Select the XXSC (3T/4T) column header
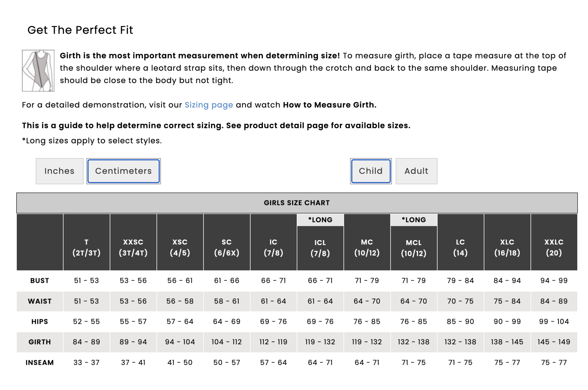Viewport: 588px width, 390px height. [x=133, y=247]
